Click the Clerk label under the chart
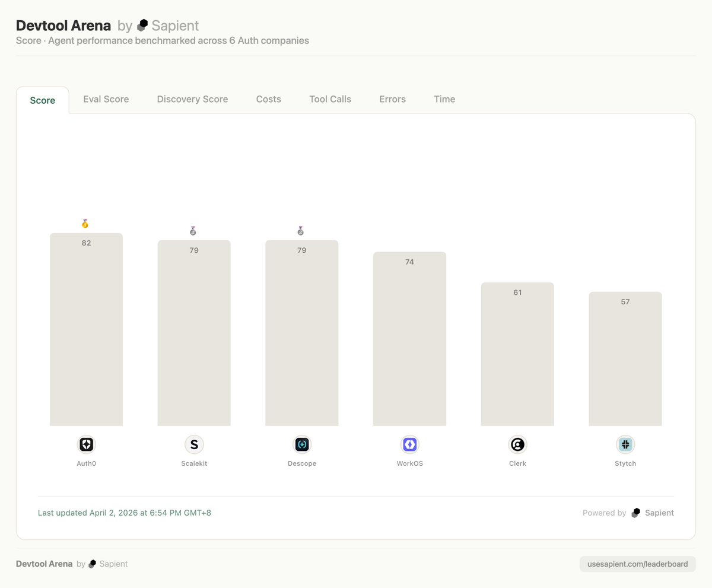 tap(517, 463)
